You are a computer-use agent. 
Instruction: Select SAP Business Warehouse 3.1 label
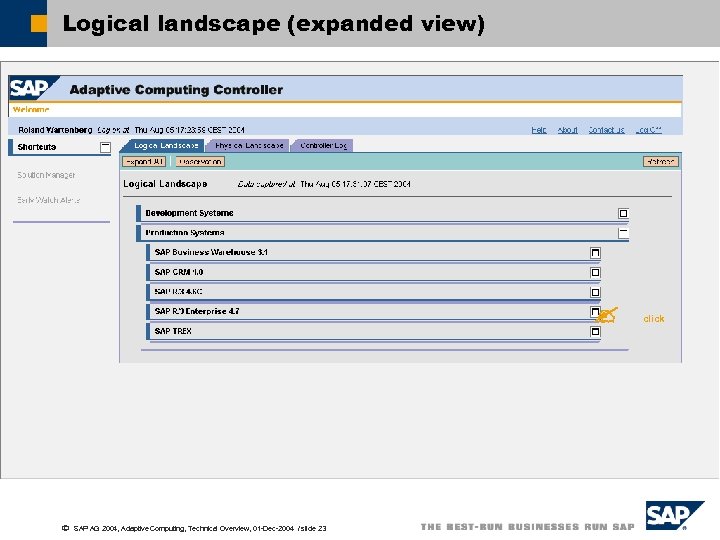(x=211, y=252)
